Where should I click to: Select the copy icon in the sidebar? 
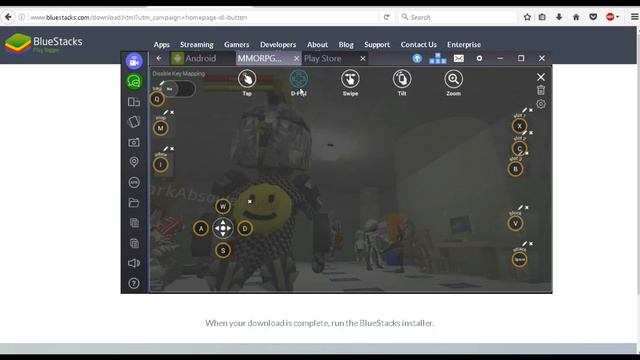tap(134, 223)
